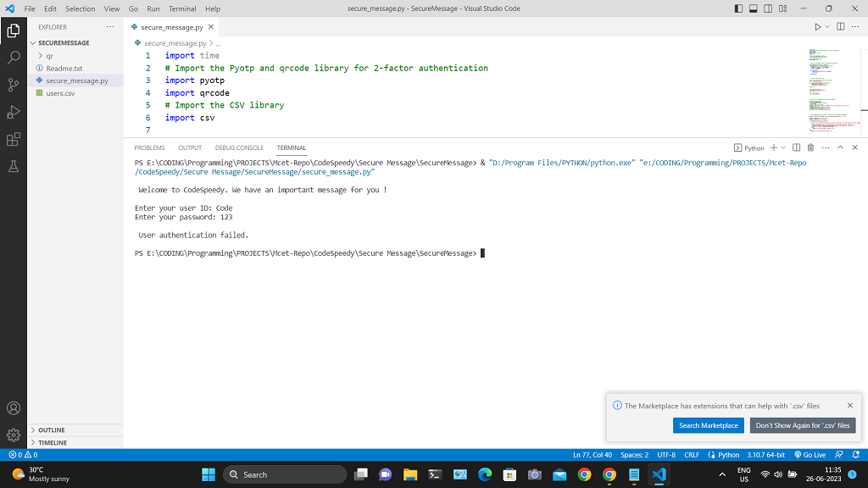This screenshot has width=868, height=488.
Task: Run the Python file with play button
Action: [818, 26]
